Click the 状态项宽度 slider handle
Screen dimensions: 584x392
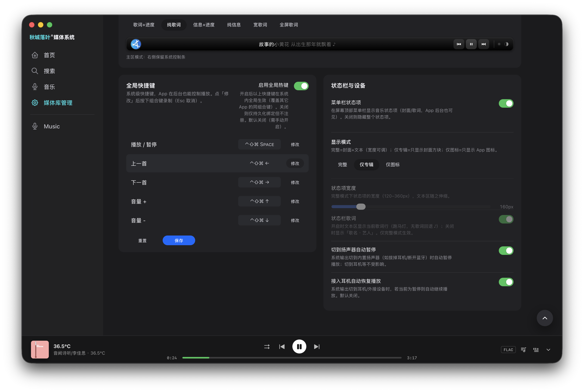click(361, 206)
